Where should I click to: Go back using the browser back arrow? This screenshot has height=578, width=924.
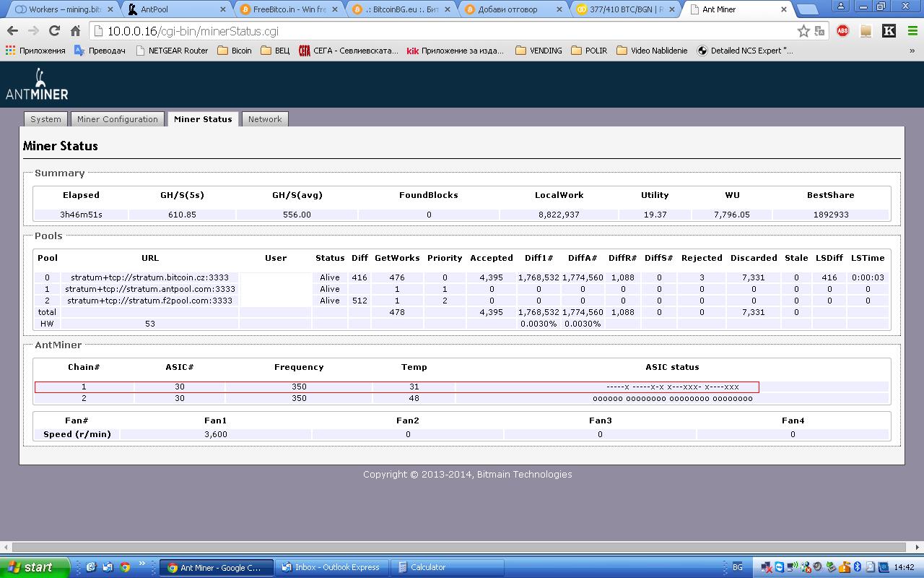click(x=12, y=31)
